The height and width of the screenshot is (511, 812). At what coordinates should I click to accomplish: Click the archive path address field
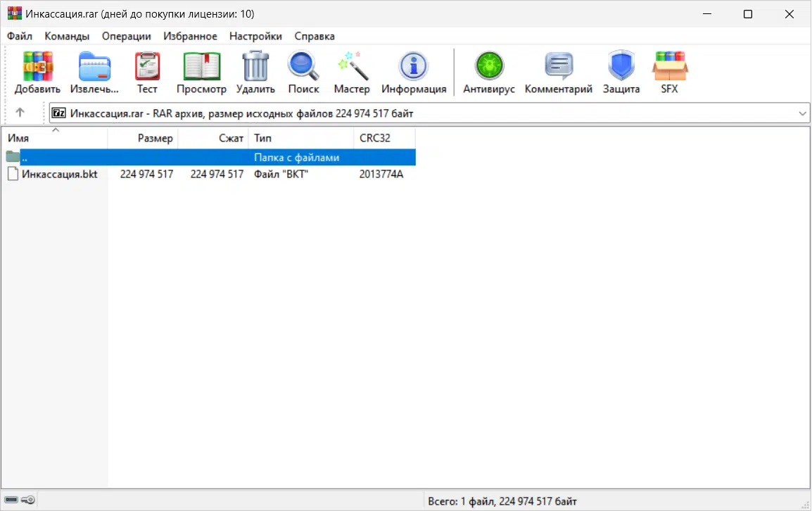pos(429,113)
